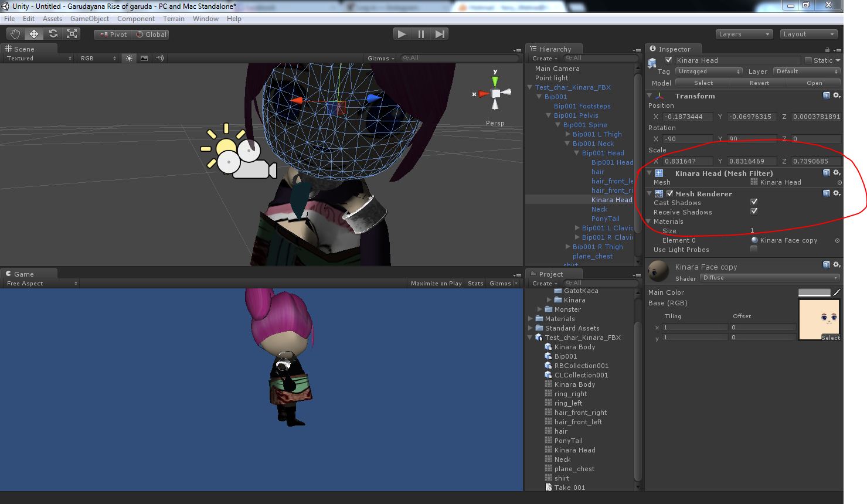
Task: Open the Scene view Gizmos dropdown
Action: (x=380, y=58)
